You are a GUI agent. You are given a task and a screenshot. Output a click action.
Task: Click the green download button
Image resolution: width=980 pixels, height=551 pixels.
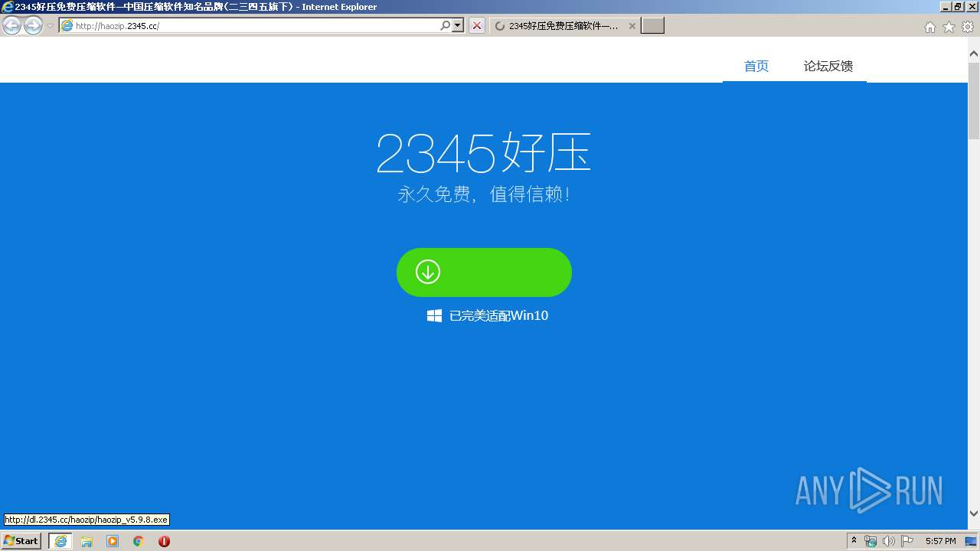[x=484, y=272]
